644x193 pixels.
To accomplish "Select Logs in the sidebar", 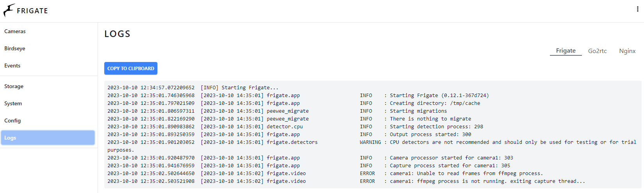I will 48,138.
